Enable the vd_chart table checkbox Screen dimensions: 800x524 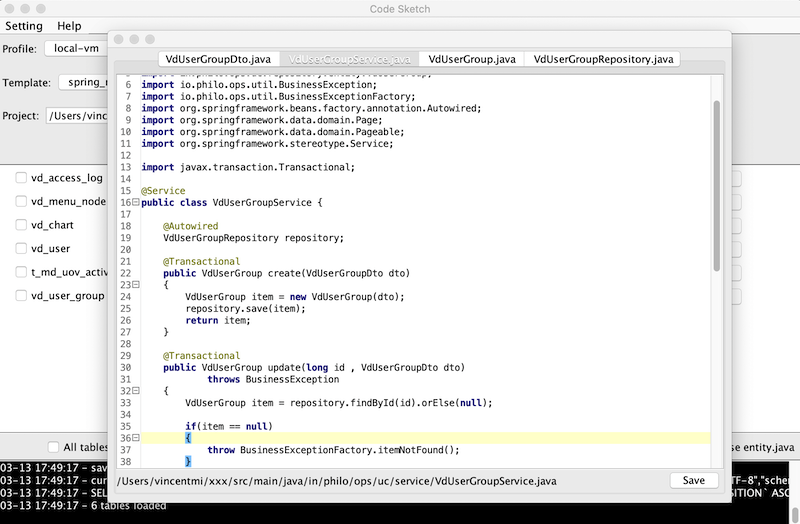pos(21,225)
